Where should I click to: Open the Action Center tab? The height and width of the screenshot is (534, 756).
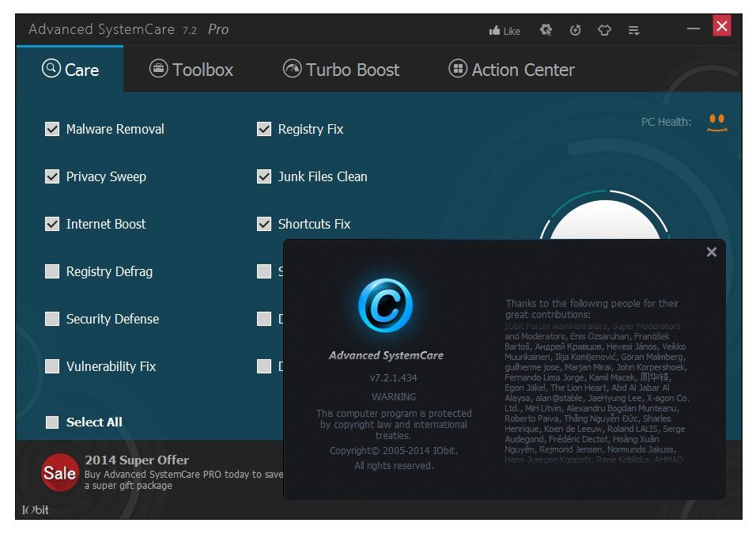[x=512, y=70]
